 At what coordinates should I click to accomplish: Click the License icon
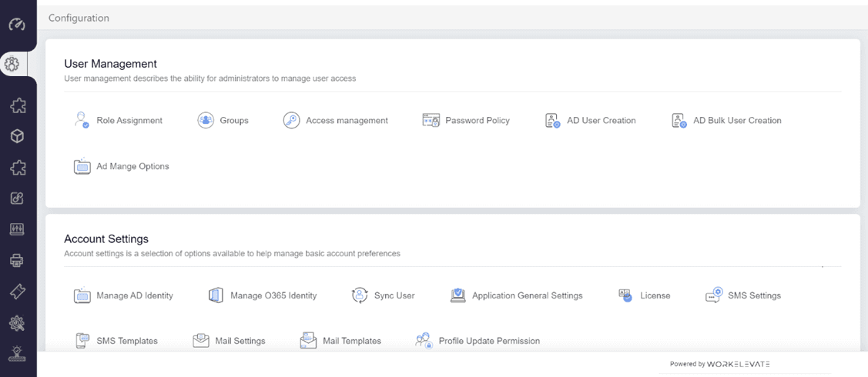point(625,295)
